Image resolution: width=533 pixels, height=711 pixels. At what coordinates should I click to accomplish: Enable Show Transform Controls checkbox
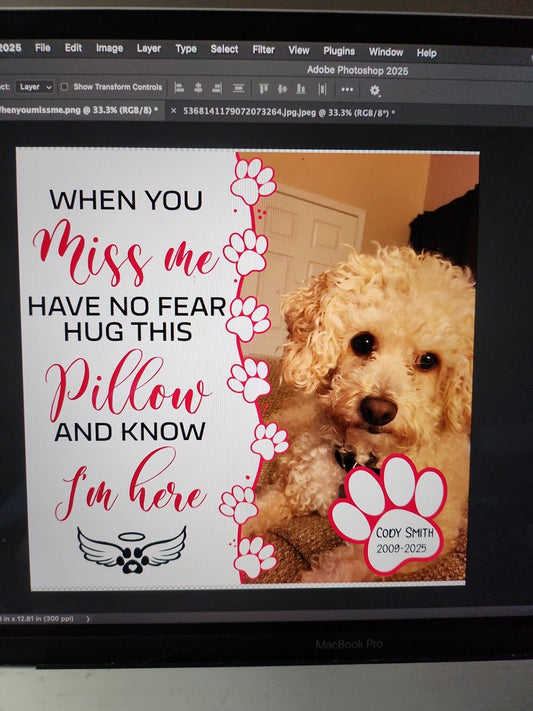pyautogui.click(x=64, y=87)
